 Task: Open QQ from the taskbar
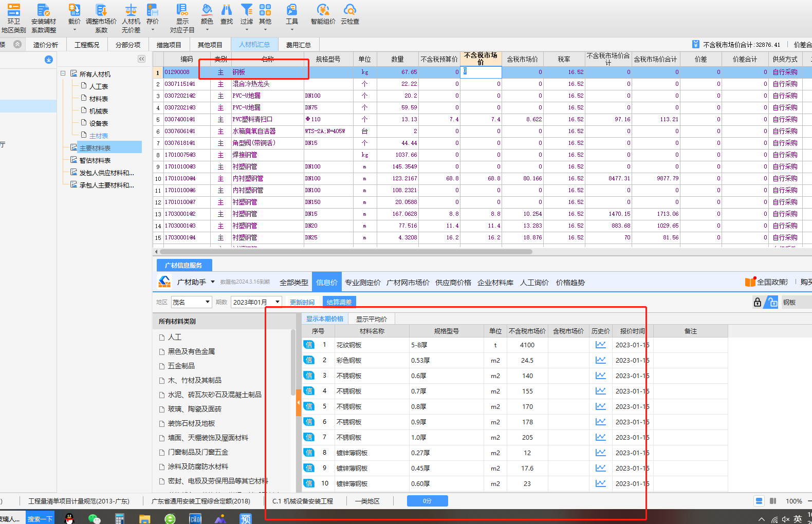tap(69, 518)
